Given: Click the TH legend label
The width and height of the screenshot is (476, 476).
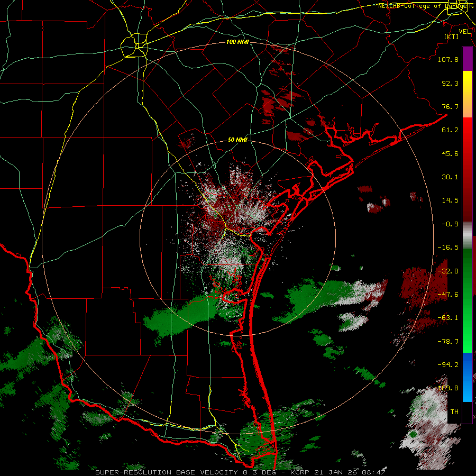Looking at the screenshot, I should click(454, 412).
